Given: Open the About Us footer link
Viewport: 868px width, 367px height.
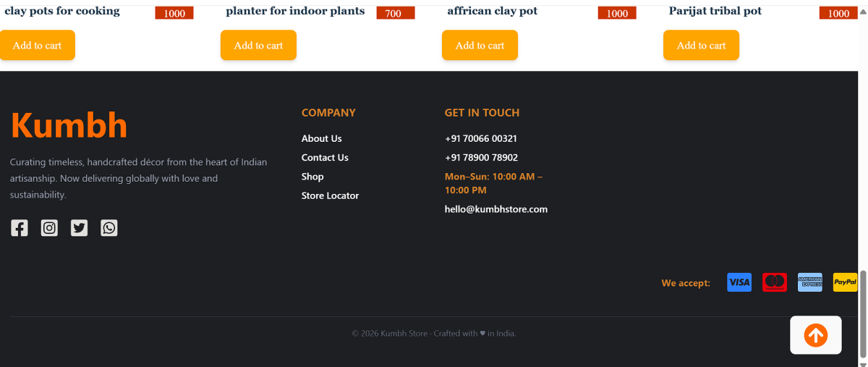Looking at the screenshot, I should 321,138.
